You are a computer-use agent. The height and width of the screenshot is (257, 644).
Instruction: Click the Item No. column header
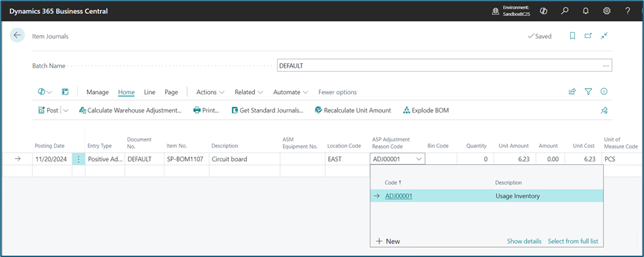tap(176, 146)
